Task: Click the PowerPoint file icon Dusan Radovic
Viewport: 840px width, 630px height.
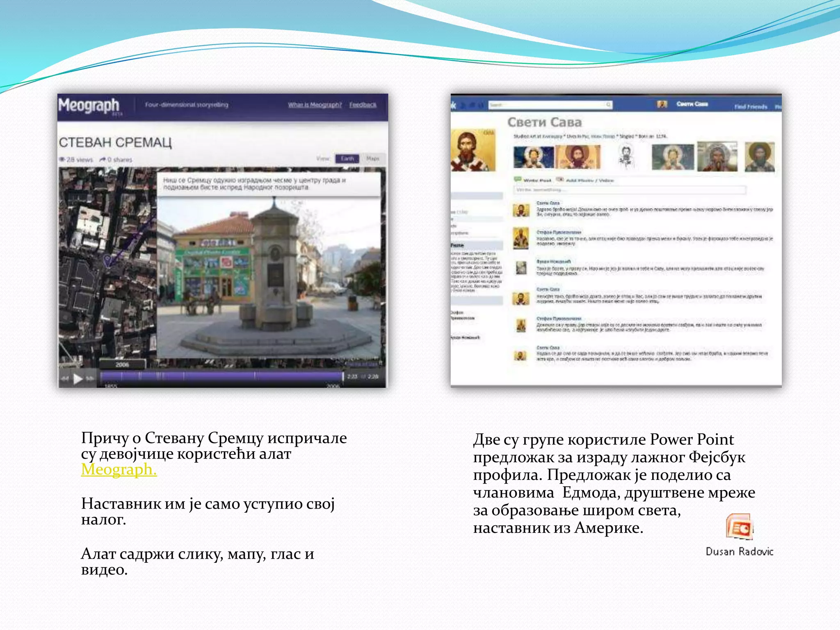Action: click(740, 527)
